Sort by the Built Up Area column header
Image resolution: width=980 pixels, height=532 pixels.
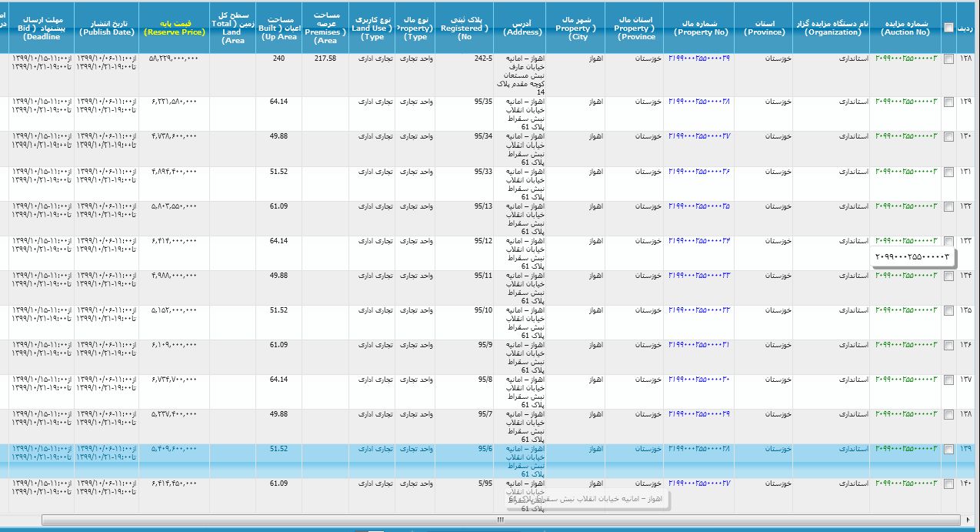click(x=278, y=28)
